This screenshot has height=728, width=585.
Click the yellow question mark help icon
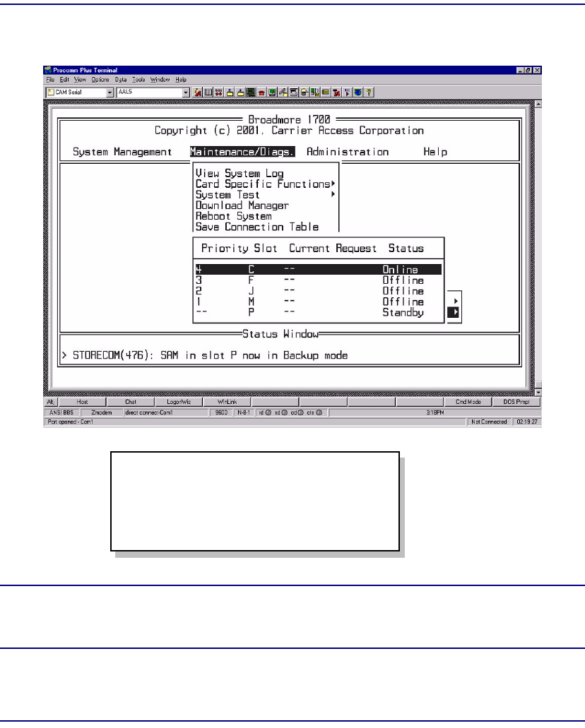[369, 93]
